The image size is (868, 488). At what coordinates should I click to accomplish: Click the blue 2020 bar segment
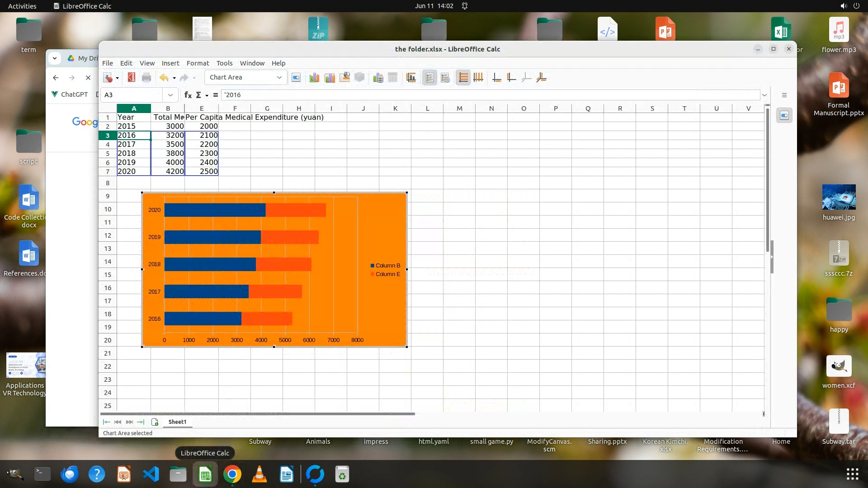click(215, 210)
